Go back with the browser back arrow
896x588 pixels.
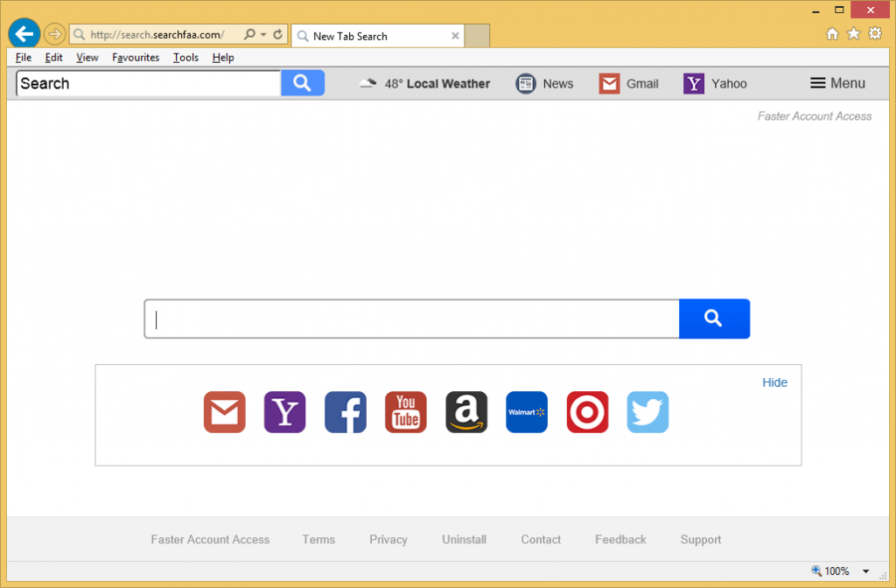[x=24, y=34]
